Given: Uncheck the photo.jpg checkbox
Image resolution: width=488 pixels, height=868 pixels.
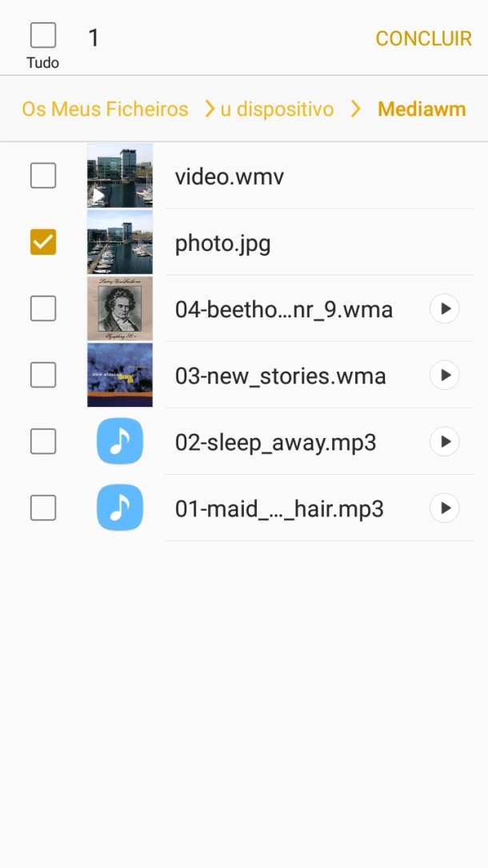Looking at the screenshot, I should pyautogui.click(x=43, y=242).
